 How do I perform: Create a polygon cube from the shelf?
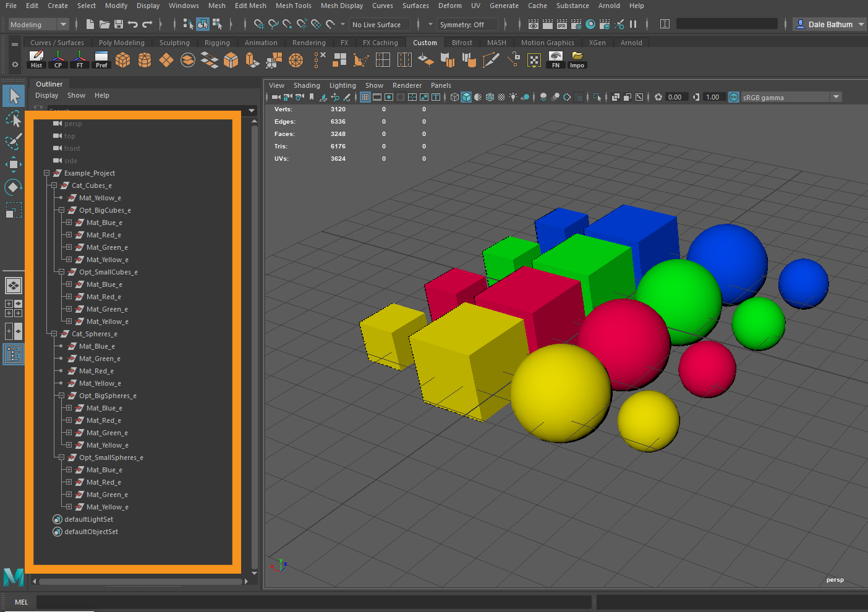pyautogui.click(x=123, y=59)
